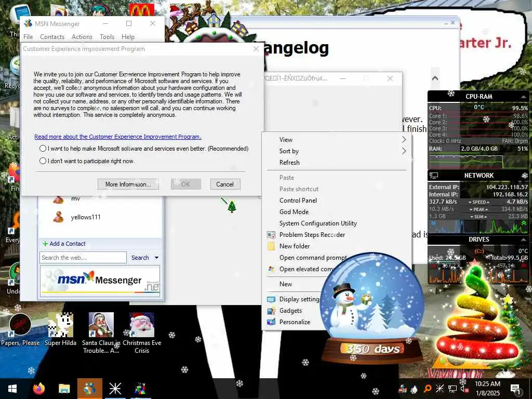The height and width of the screenshot is (399, 532).
Task: Click the snow globe countdown gadget
Action: [x=373, y=307]
